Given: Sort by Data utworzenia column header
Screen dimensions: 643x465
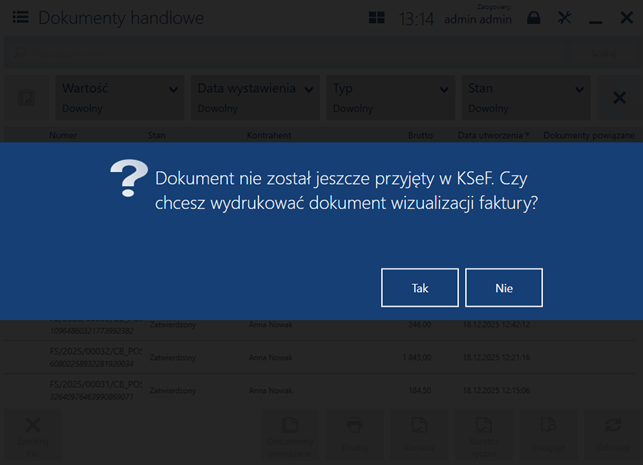Looking at the screenshot, I should point(490,135).
